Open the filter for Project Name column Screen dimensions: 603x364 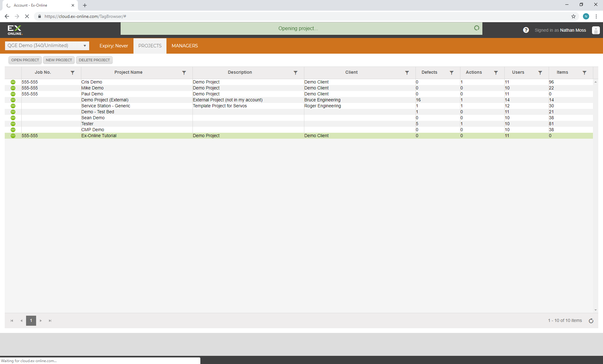click(x=184, y=72)
